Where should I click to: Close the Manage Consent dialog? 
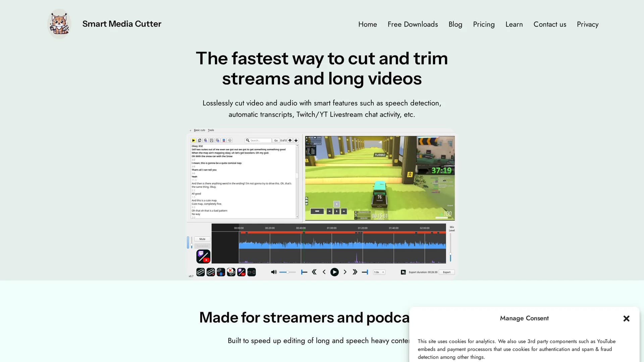(x=626, y=318)
